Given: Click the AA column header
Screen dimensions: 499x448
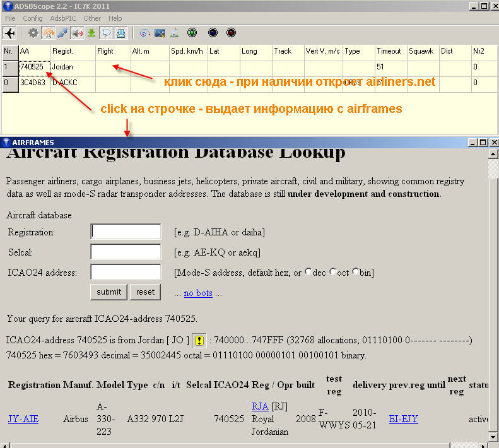Looking at the screenshot, I should tap(35, 52).
